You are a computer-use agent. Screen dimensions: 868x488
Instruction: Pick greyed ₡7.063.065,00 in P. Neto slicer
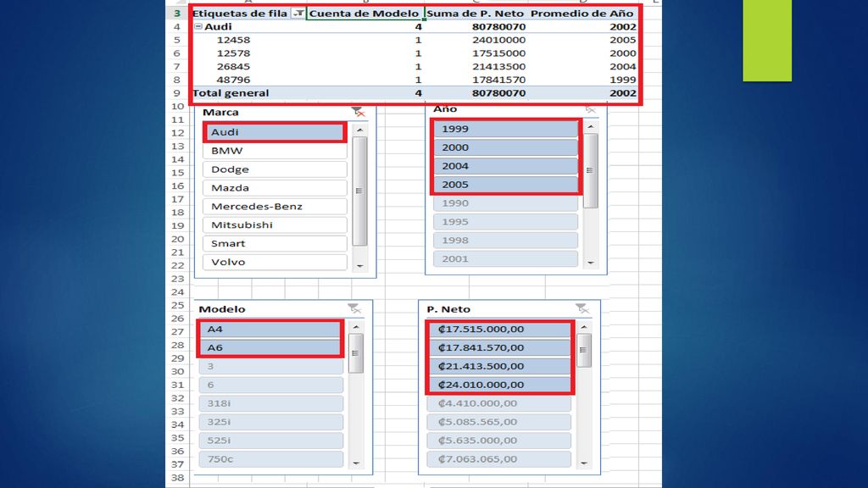(x=499, y=458)
